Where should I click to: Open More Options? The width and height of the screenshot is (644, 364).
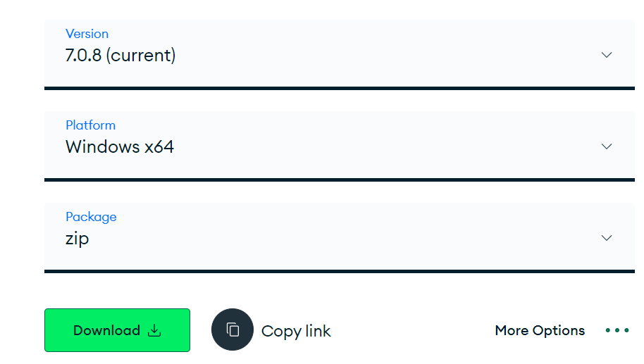coord(540,330)
